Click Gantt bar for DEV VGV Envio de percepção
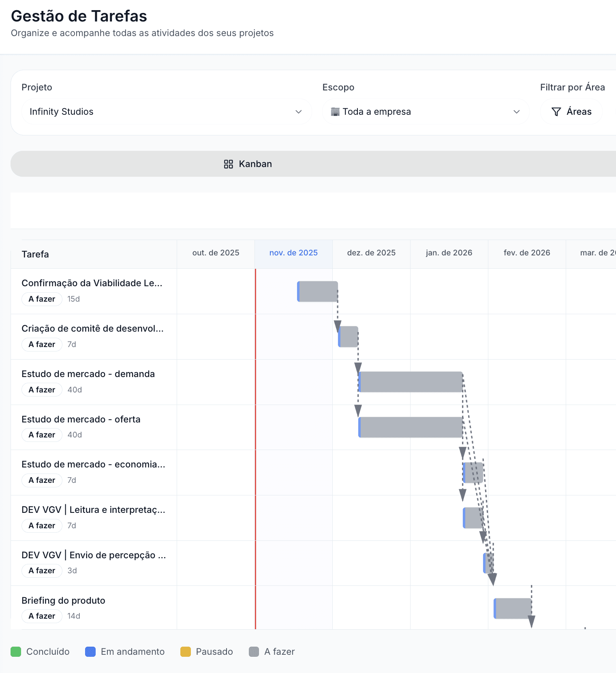This screenshot has height=673, width=616. 488,563
